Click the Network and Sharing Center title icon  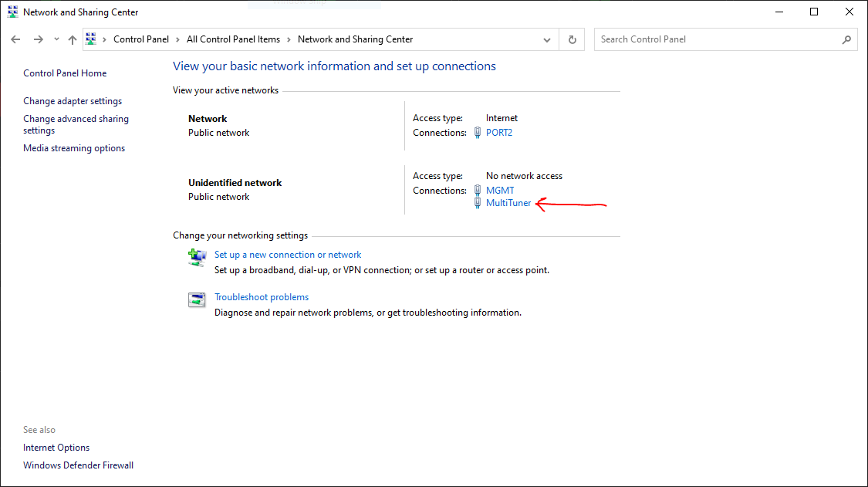[x=12, y=12]
